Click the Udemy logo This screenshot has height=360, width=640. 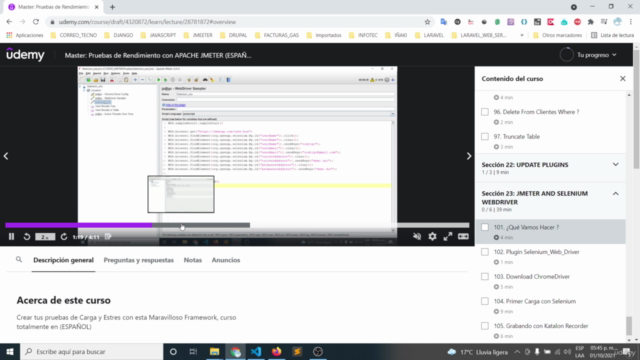click(x=25, y=55)
